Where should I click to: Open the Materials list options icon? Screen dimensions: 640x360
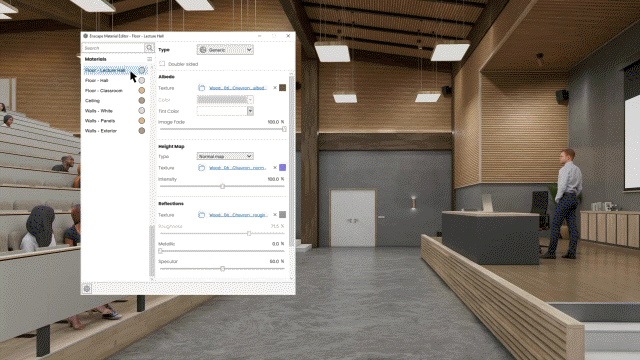(x=149, y=59)
